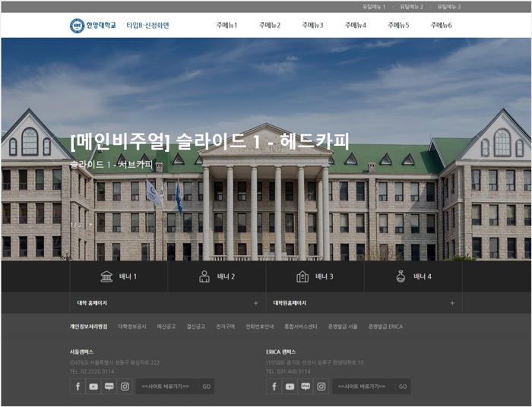Open 주메뉴4 from the navigation bar
This screenshot has height=407, width=532.
pyautogui.click(x=355, y=26)
